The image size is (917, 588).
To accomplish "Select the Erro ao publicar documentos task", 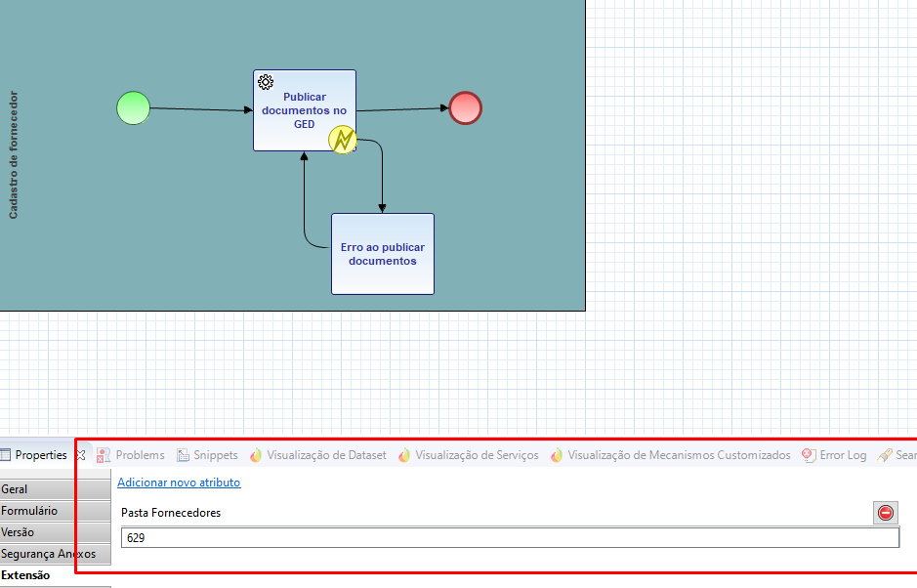I will 383,254.
